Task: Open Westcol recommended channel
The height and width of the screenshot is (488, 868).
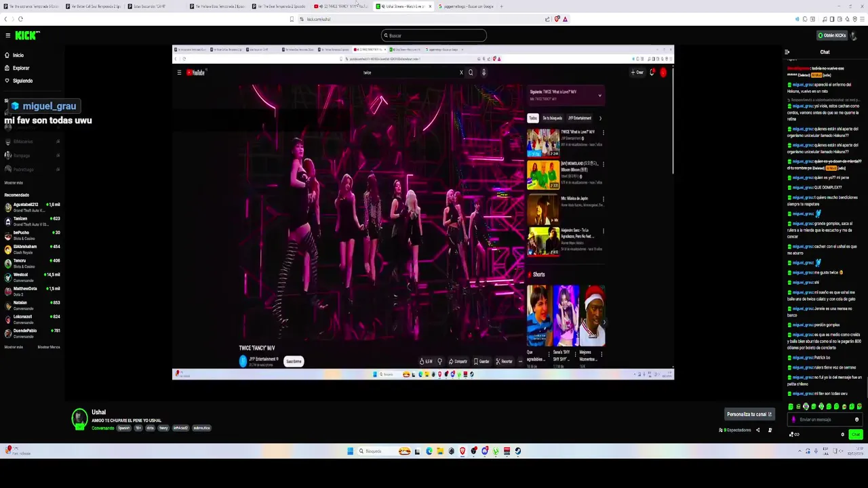Action: 33,277
